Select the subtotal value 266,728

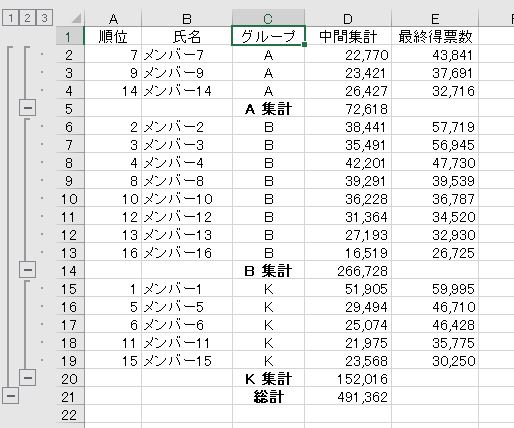(348, 270)
